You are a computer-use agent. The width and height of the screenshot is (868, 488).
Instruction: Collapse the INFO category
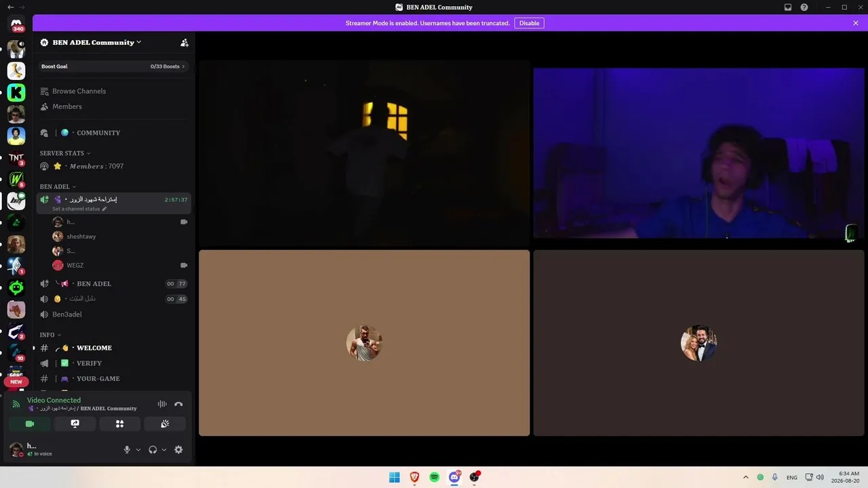(x=50, y=335)
